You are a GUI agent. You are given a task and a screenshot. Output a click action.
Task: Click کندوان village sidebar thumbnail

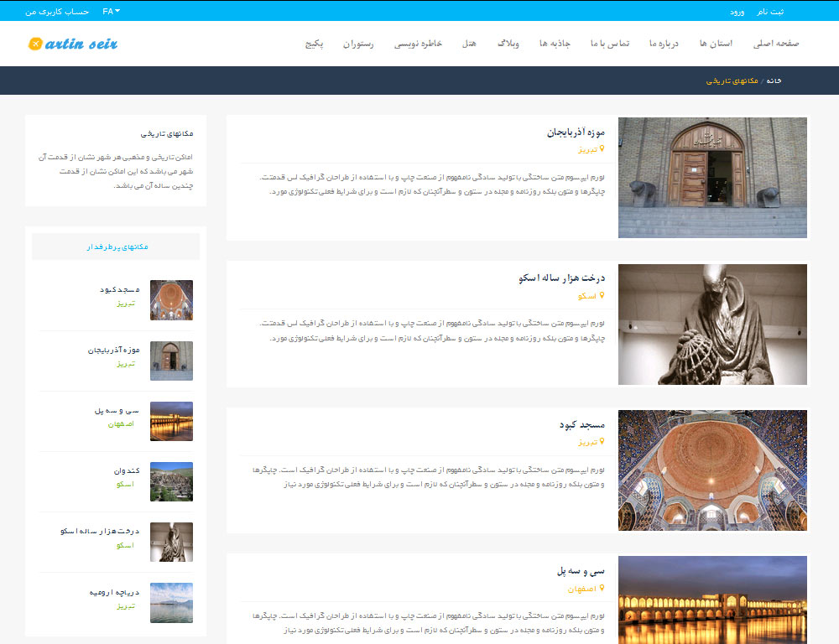[x=171, y=481]
